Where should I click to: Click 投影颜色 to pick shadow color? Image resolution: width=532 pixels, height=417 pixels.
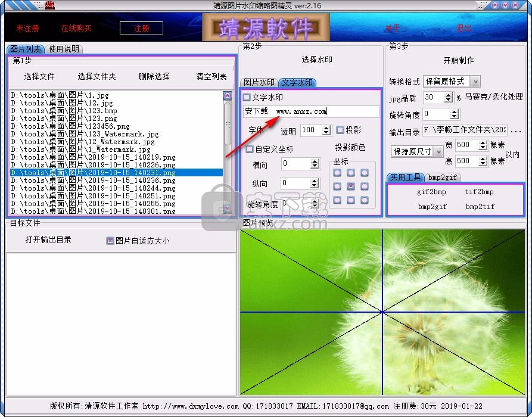(x=350, y=147)
